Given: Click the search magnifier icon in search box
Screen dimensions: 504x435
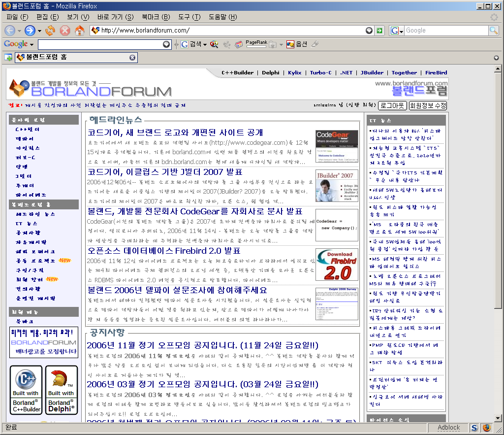Looking at the screenshot, I should click(493, 31).
